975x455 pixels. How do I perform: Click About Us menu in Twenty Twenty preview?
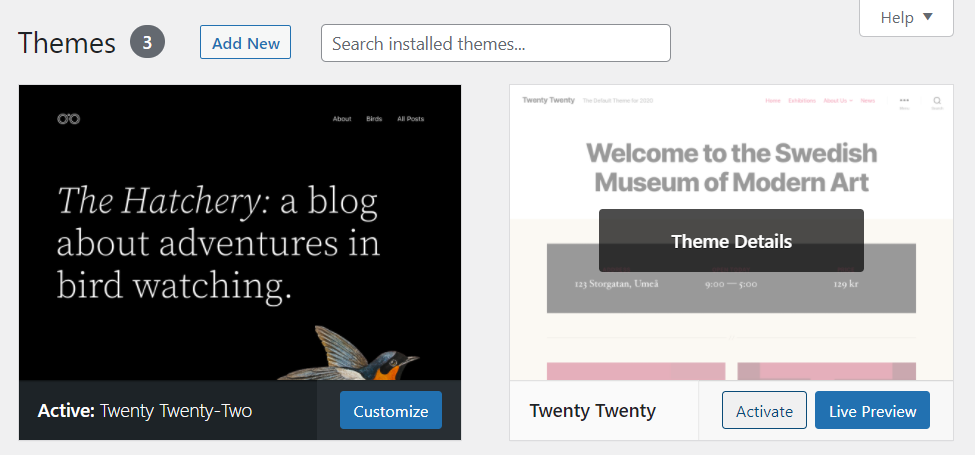838,101
